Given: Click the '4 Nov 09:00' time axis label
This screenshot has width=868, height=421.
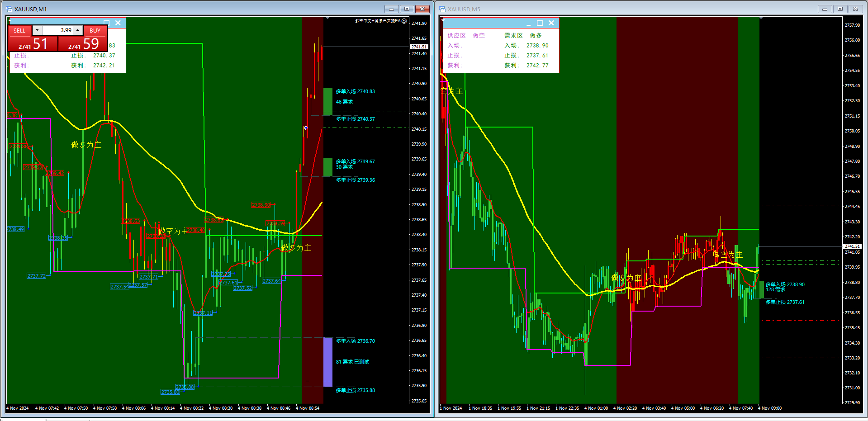Looking at the screenshot, I should point(770,408).
